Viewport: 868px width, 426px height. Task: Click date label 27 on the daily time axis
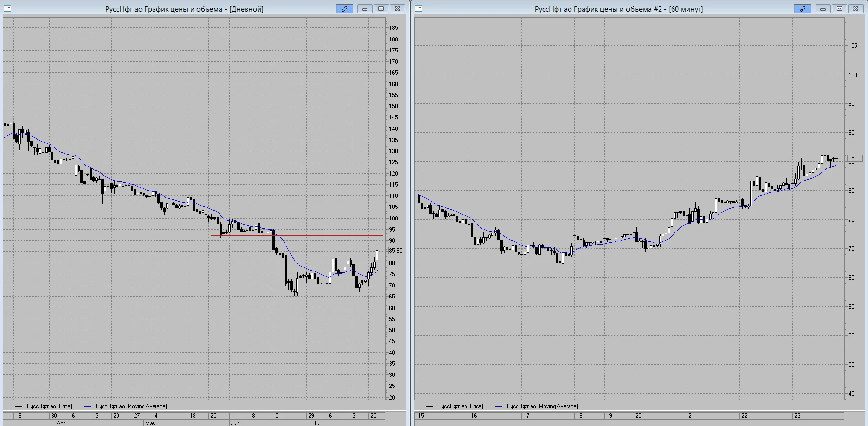(x=137, y=416)
